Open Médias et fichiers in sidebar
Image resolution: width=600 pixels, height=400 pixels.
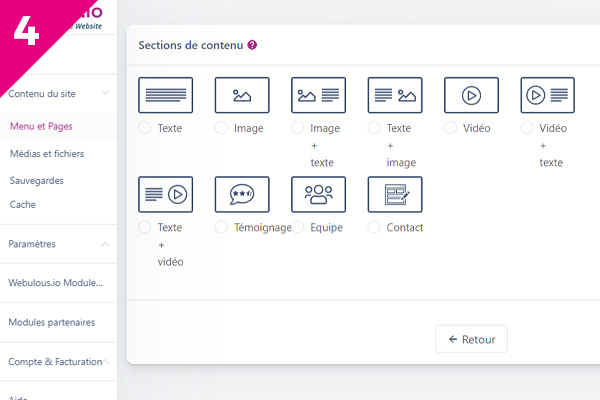[x=47, y=154]
